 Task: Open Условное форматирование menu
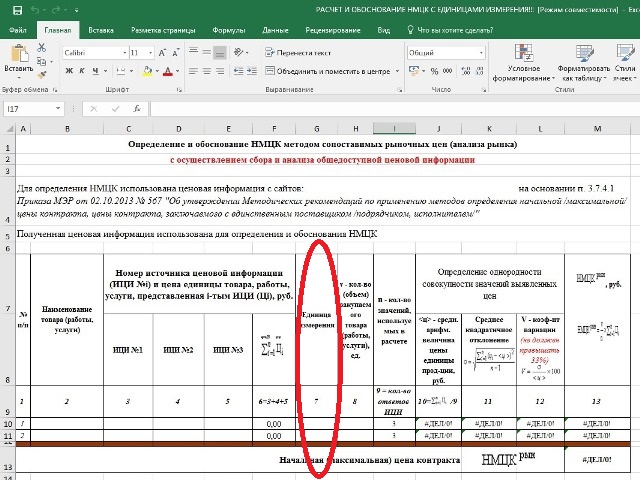tap(524, 62)
